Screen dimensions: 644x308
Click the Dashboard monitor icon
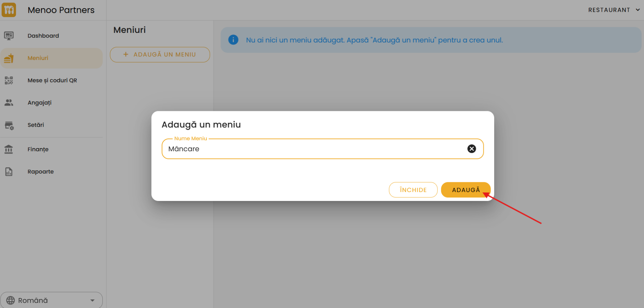[x=9, y=36]
